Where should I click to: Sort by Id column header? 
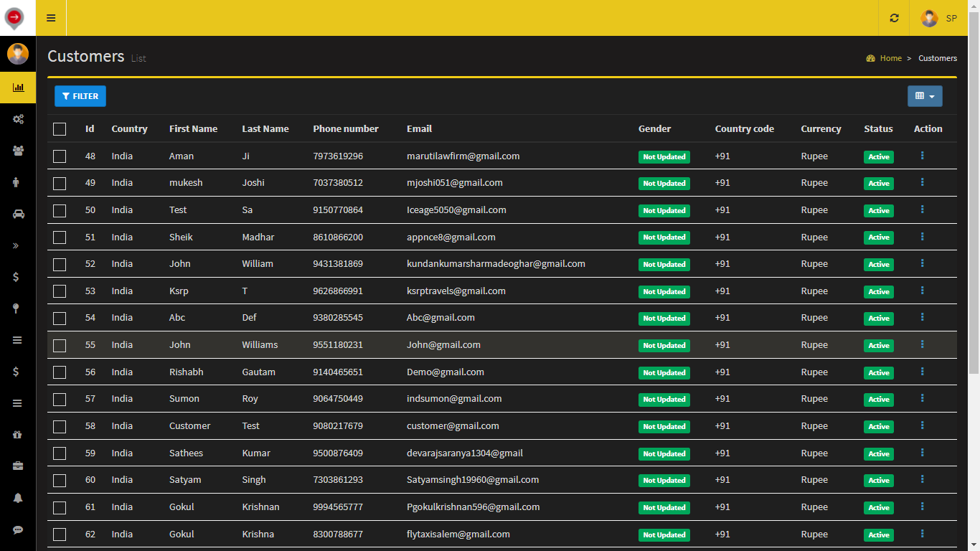pyautogui.click(x=90, y=128)
